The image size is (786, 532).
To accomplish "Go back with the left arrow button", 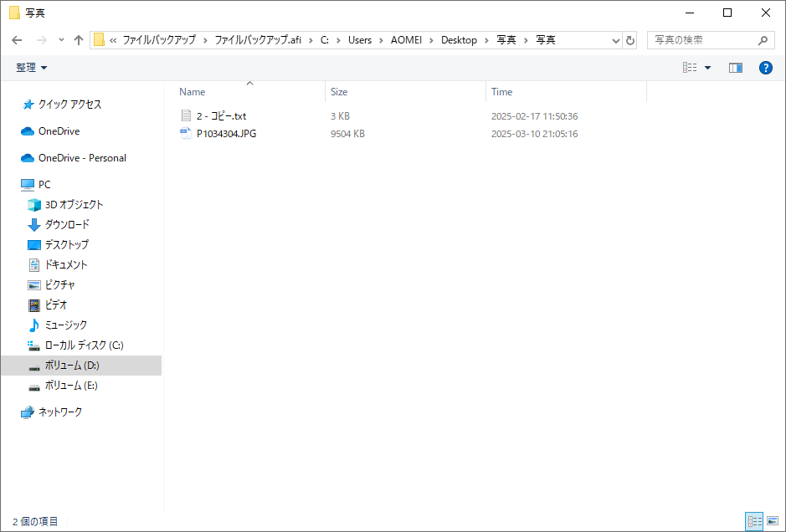I will tap(17, 40).
